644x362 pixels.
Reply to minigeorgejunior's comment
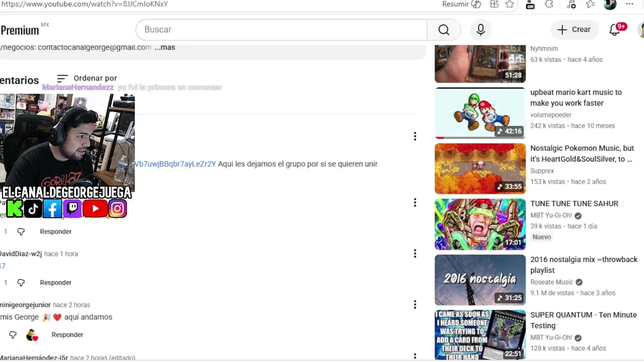coord(67,334)
